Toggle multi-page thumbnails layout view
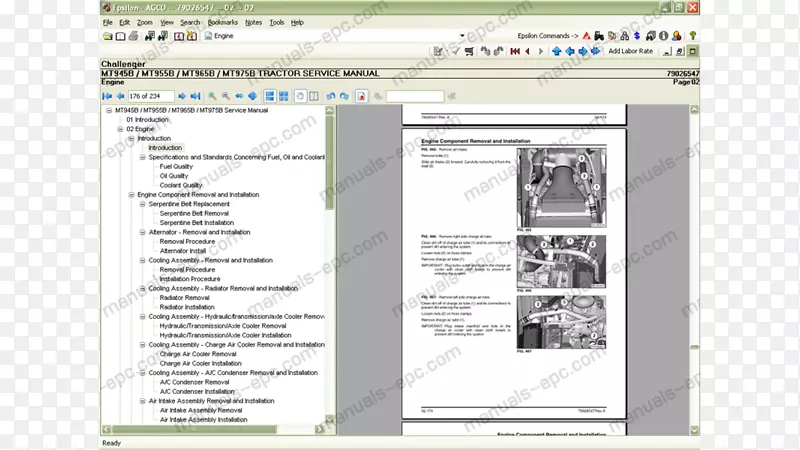800x450 pixels. 283,96
